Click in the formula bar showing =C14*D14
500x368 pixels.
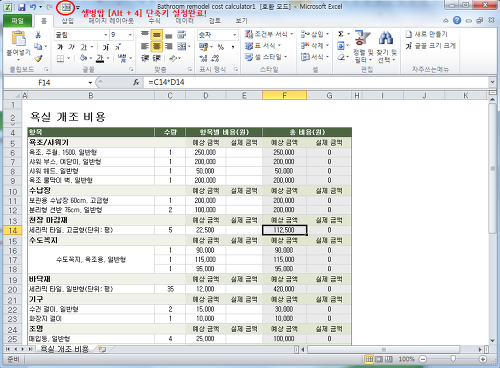click(x=316, y=82)
